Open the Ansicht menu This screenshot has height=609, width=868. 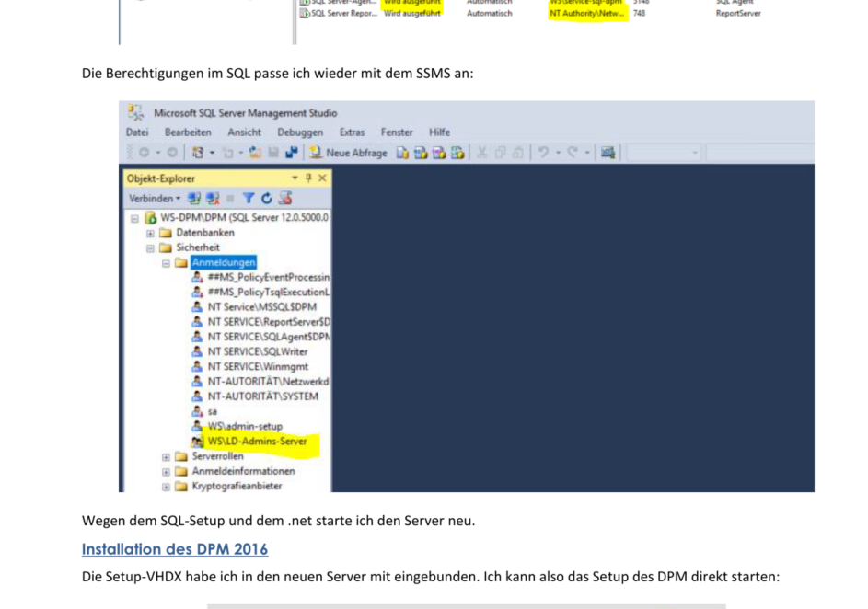pyautogui.click(x=244, y=132)
